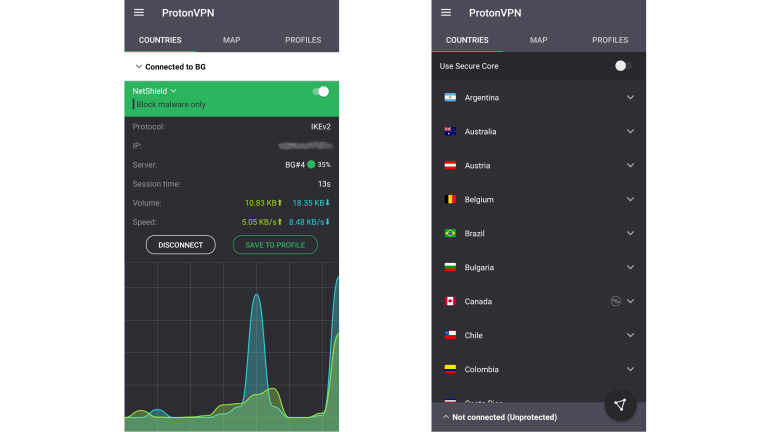The height and width of the screenshot is (432, 768).
Task: Click the DISCONNECT button
Action: point(181,245)
